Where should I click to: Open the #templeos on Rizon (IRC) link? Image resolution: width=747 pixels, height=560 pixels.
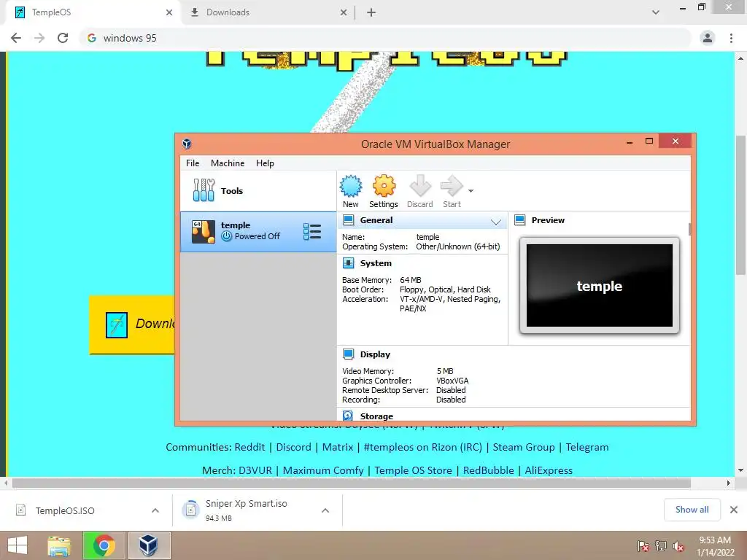click(x=422, y=447)
